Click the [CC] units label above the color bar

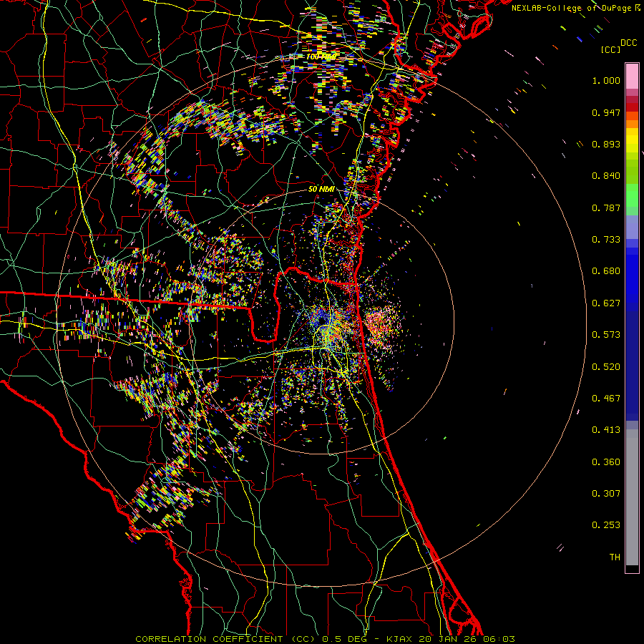(610, 49)
